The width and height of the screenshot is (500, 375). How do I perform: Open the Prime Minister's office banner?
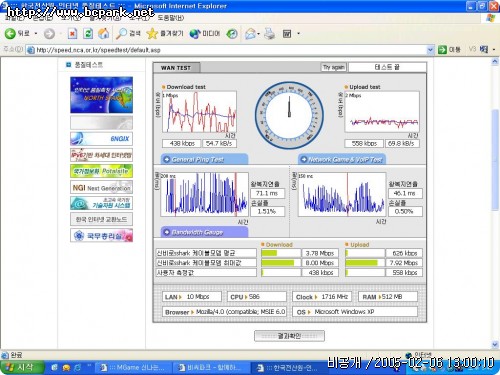[101, 236]
